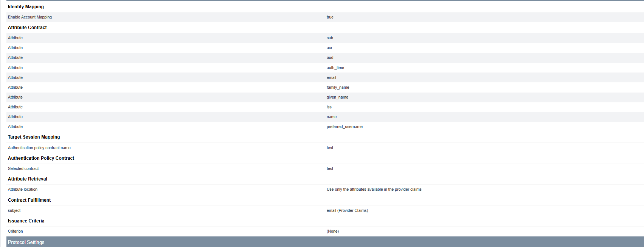This screenshot has width=644, height=247.
Task: Open the Attribute Contract section heading
Action: click(27, 28)
